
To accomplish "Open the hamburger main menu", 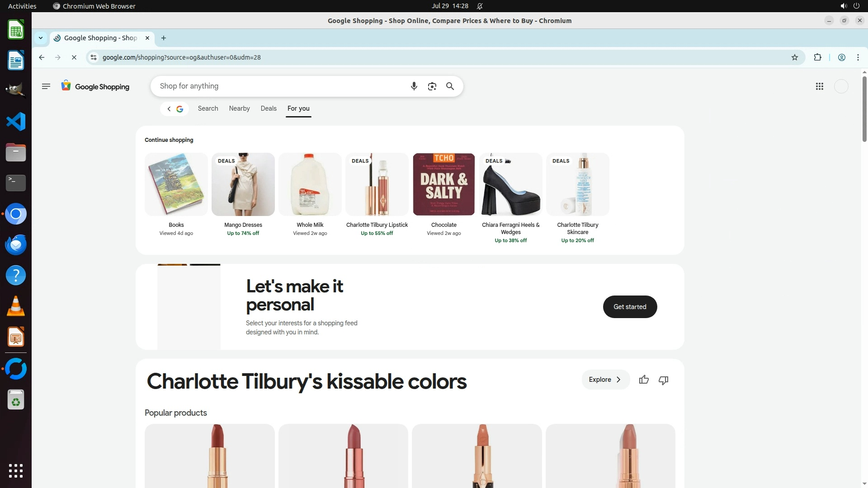I will click(x=46, y=86).
